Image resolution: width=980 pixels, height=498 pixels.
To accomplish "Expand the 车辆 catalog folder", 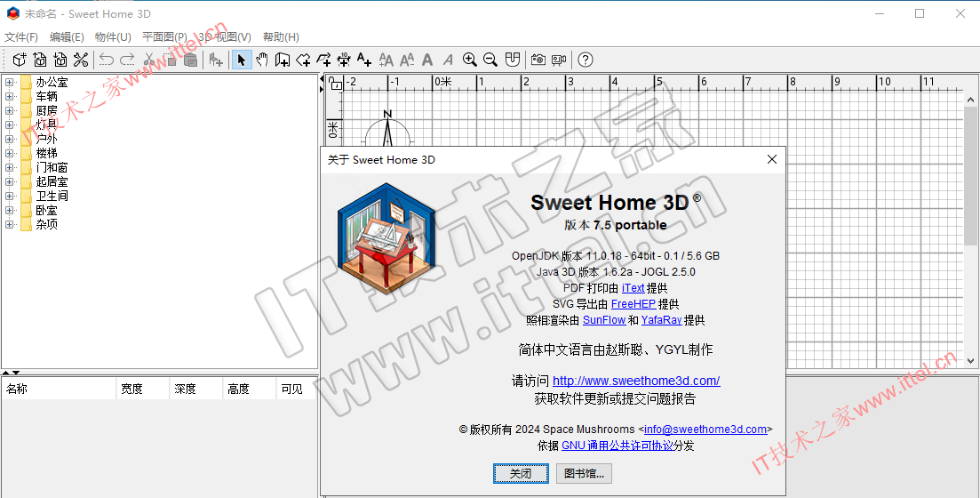I will [x=10, y=96].
